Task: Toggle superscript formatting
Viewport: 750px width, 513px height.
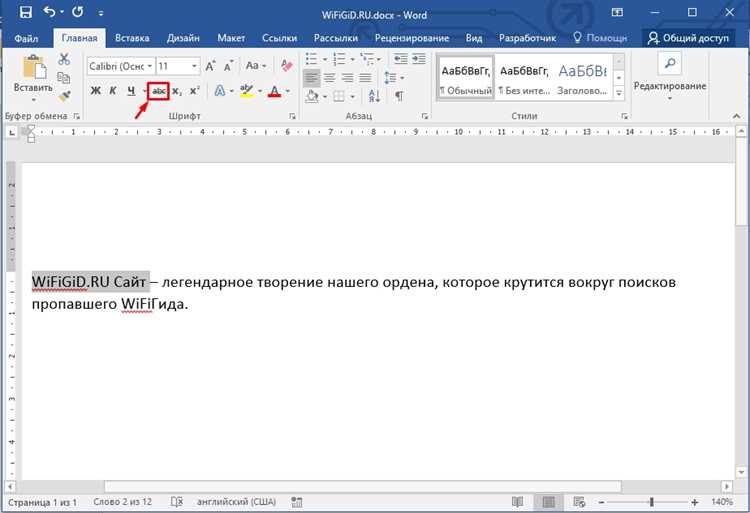Action: tap(194, 91)
